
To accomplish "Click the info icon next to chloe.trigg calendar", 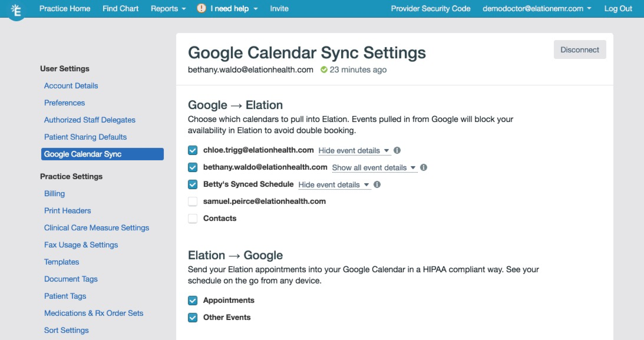I will (397, 150).
